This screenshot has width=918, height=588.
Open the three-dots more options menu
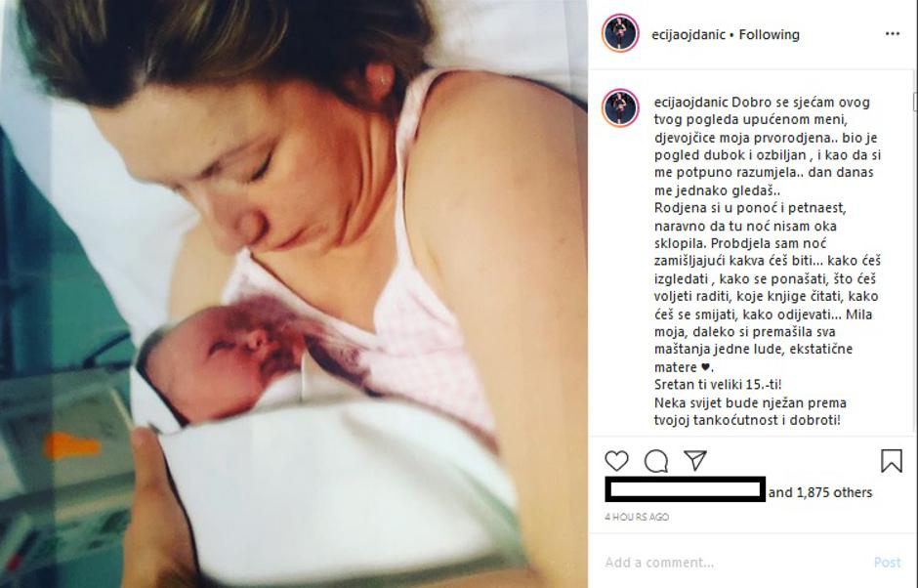coord(893,33)
